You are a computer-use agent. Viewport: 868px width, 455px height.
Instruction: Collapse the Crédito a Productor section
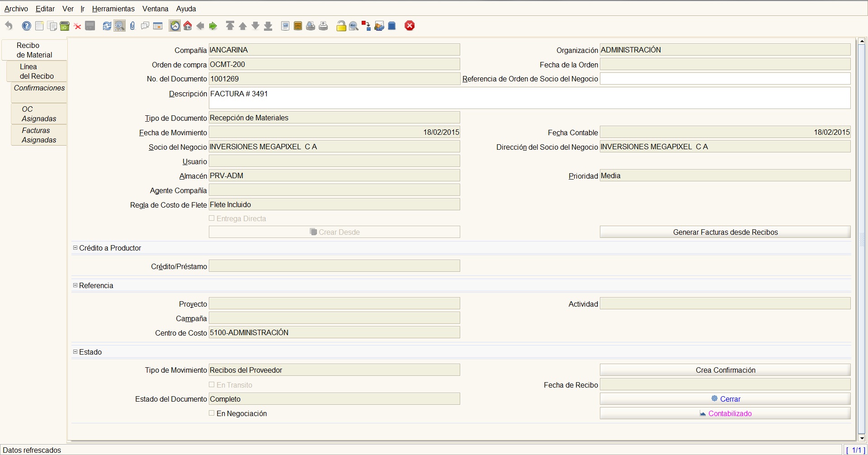(x=75, y=248)
